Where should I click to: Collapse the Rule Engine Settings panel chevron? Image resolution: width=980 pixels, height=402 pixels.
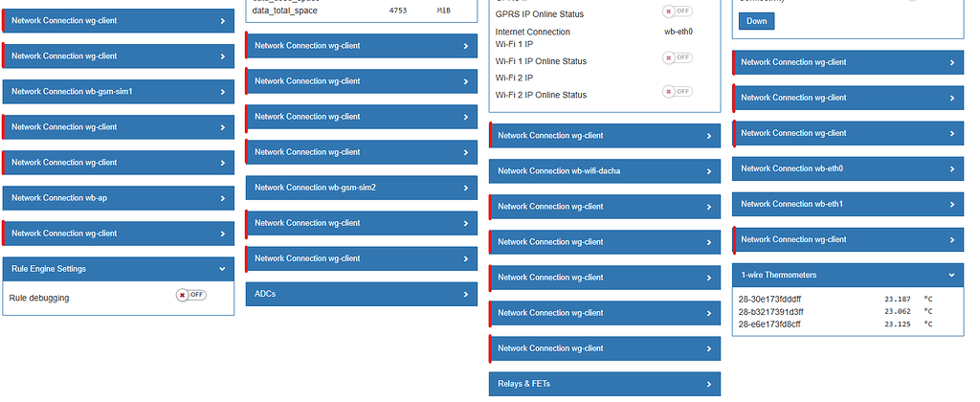click(x=222, y=269)
